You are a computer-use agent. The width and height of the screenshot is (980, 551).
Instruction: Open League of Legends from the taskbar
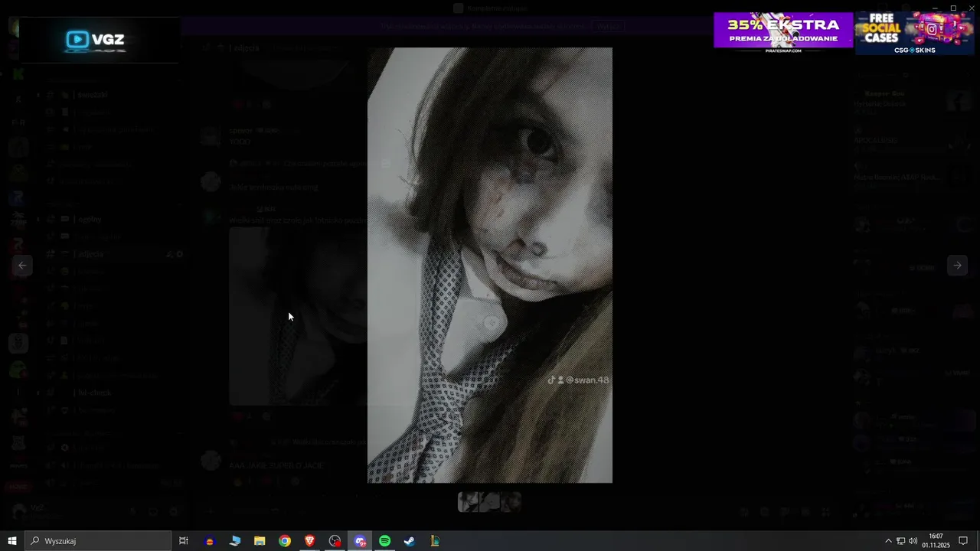tap(435, 541)
